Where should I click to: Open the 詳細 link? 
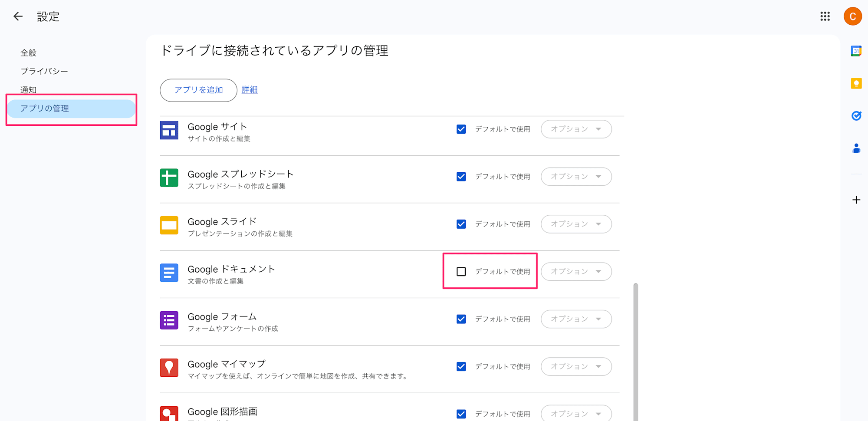250,89
